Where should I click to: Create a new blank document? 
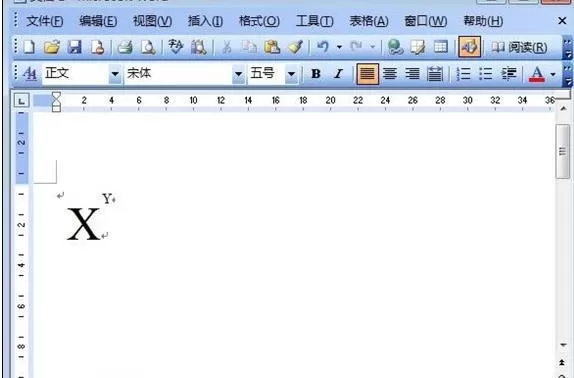pyautogui.click(x=29, y=47)
